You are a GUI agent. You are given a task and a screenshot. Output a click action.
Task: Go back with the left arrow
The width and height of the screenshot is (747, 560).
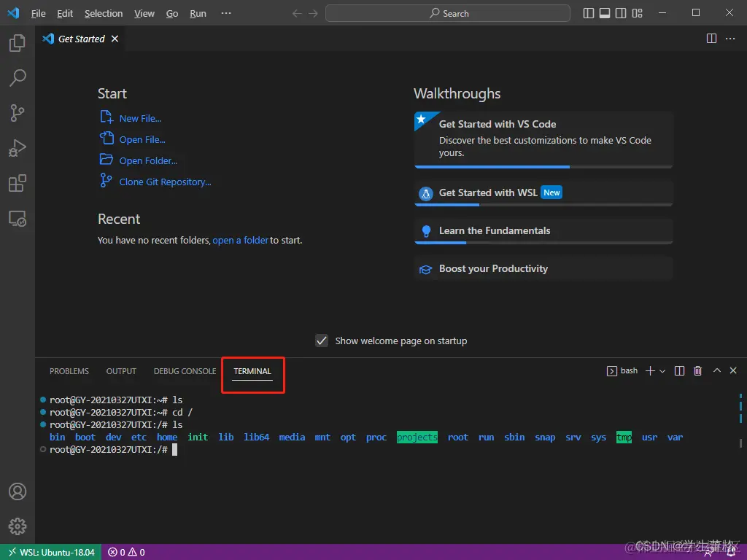(x=297, y=13)
